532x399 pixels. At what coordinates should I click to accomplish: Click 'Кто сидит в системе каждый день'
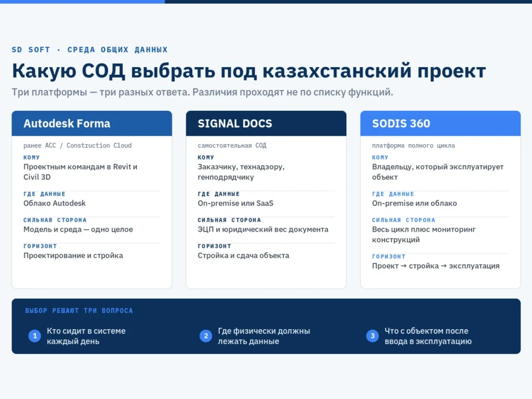pos(86,336)
